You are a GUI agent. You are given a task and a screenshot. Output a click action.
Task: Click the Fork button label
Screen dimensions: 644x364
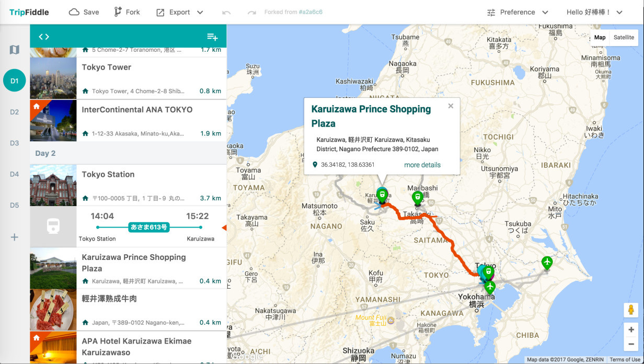click(133, 12)
